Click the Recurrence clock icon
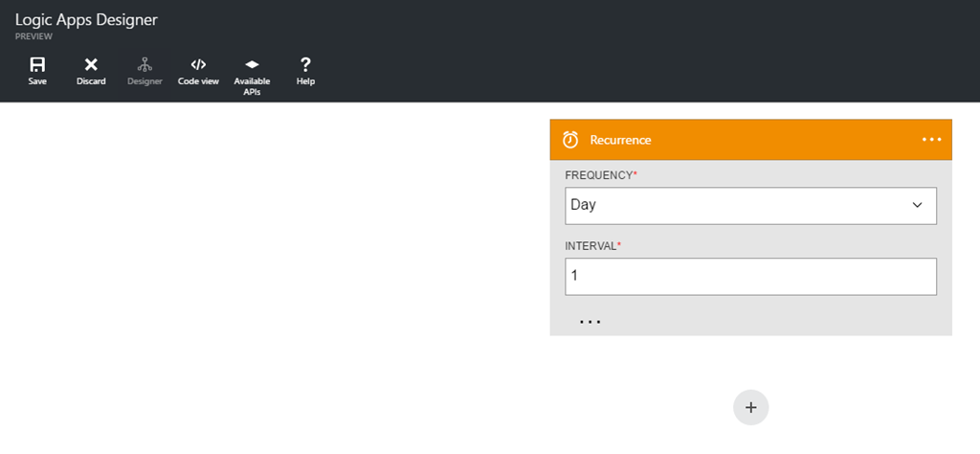Image resolution: width=980 pixels, height=454 pixels. (x=570, y=140)
